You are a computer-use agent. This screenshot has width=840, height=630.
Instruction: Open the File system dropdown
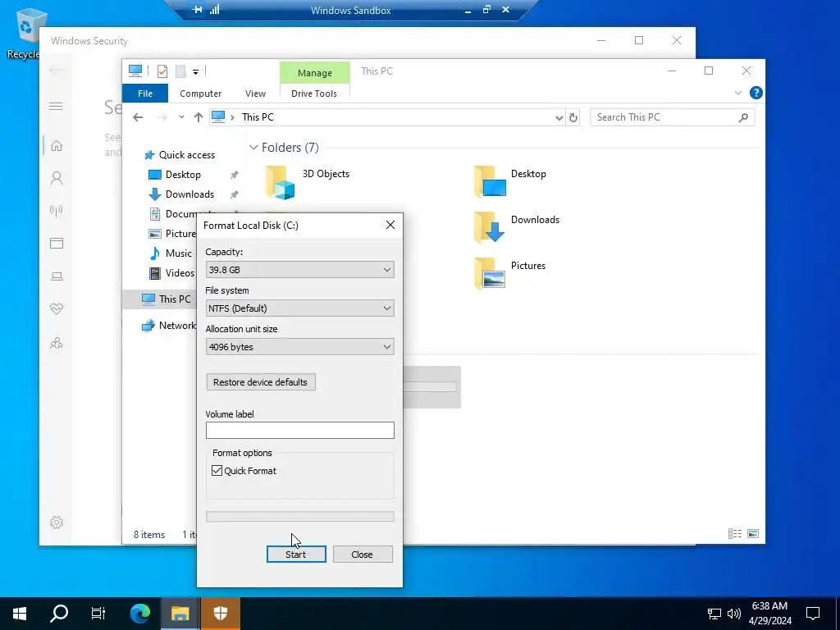[300, 308]
